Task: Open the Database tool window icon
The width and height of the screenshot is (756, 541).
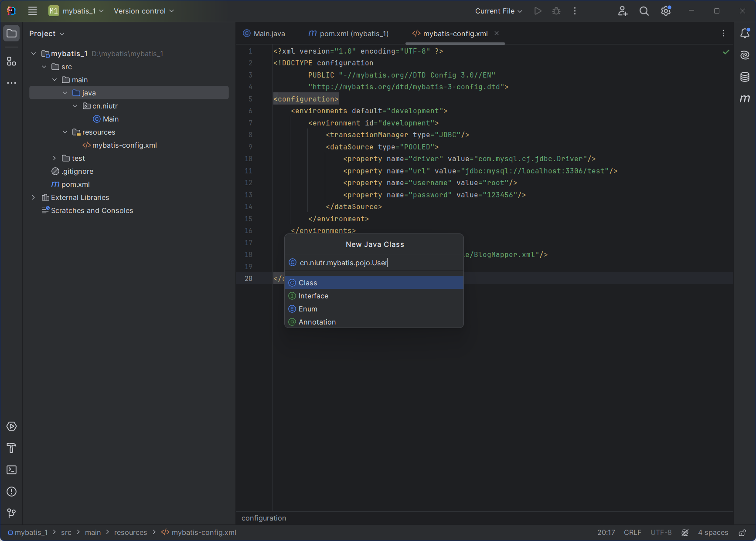Action: 745,77
